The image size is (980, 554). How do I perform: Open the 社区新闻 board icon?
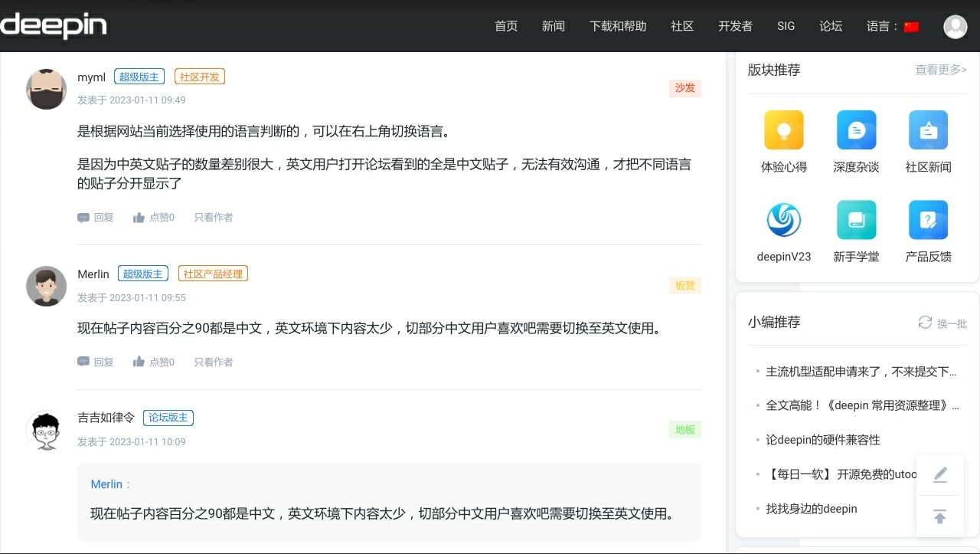tap(928, 130)
